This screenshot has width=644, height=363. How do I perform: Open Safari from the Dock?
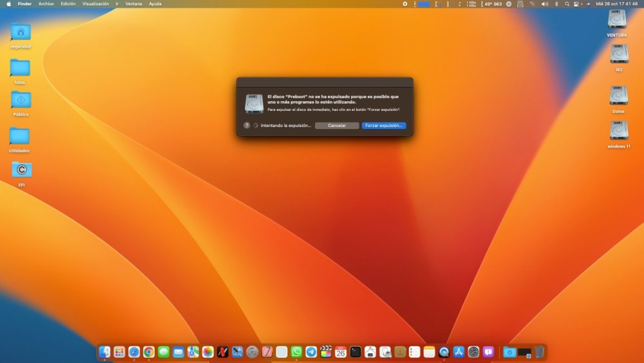click(x=134, y=352)
